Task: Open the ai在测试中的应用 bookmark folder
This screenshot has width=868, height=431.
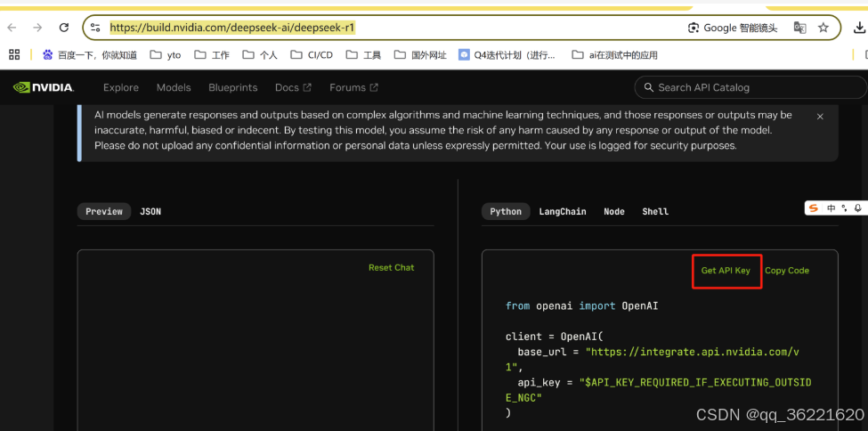Action: pos(614,55)
